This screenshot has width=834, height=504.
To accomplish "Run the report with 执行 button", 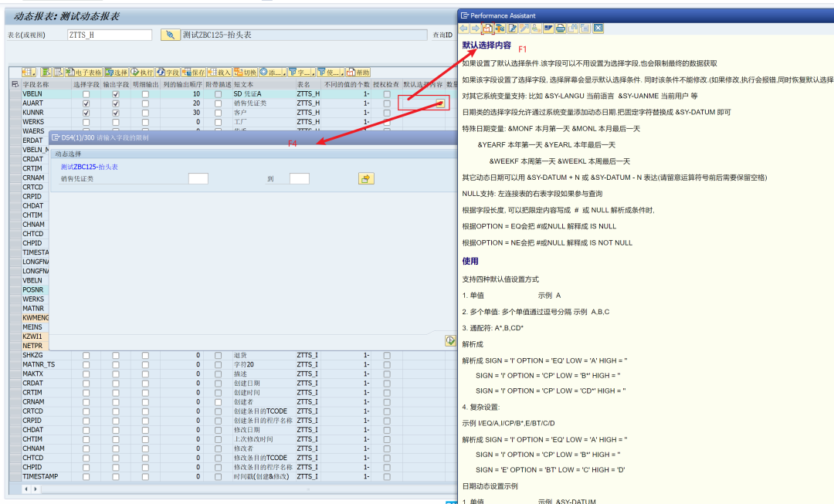I will [142, 73].
